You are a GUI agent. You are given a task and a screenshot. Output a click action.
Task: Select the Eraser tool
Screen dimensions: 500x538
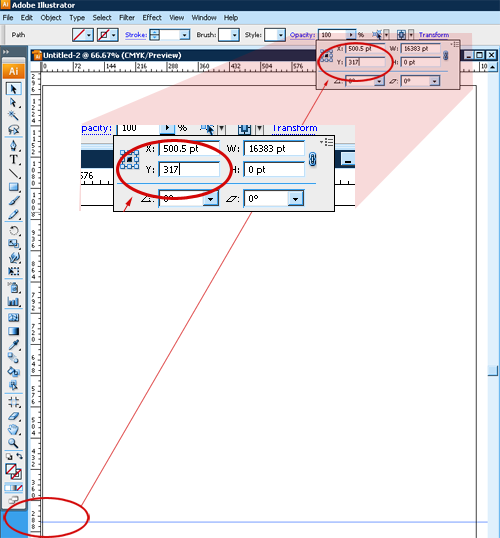pyautogui.click(x=13, y=416)
